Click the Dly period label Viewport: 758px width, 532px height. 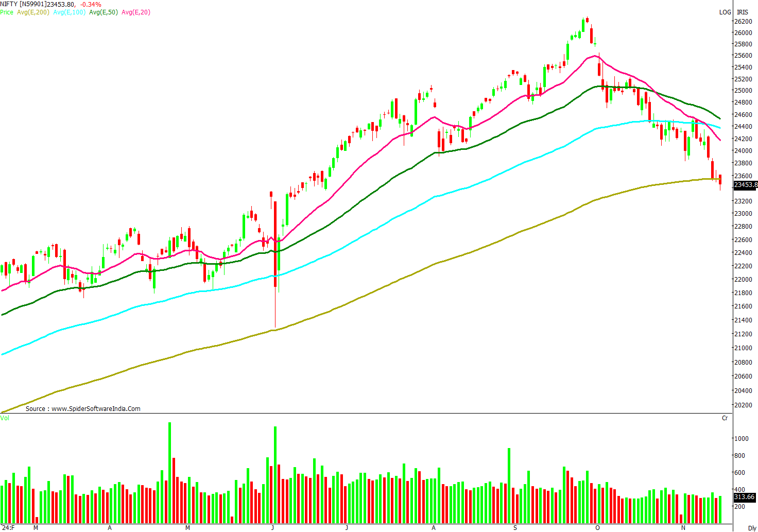click(752, 528)
